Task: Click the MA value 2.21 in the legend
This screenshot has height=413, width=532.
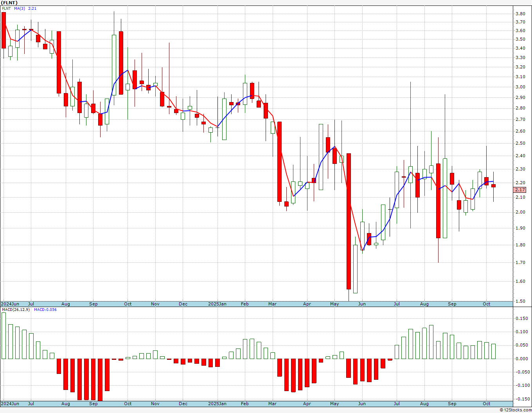Action: click(x=32, y=8)
